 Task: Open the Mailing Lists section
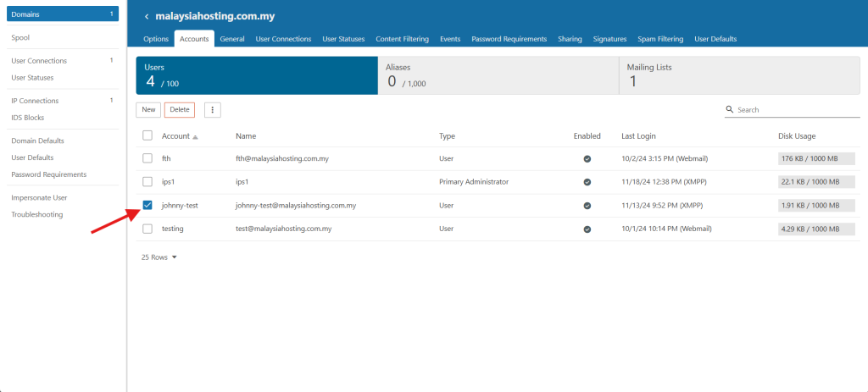pyautogui.click(x=739, y=75)
